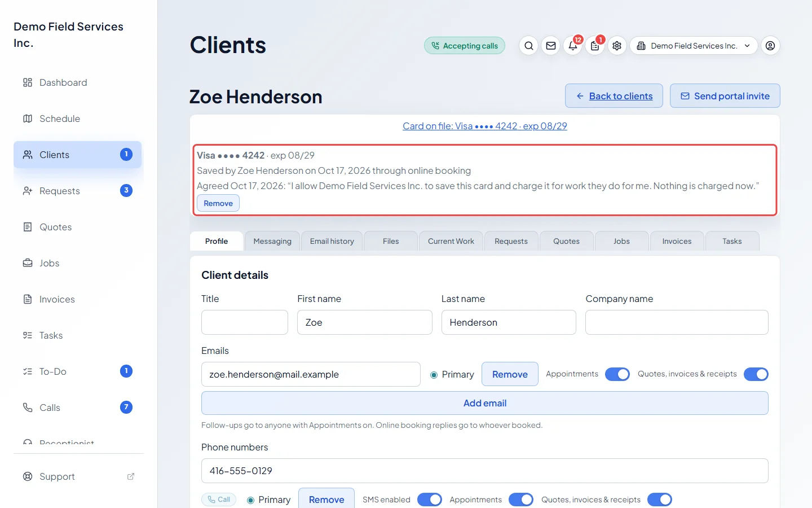The height and width of the screenshot is (508, 812).
Task: Open Quotes in the sidebar
Action: pyautogui.click(x=78, y=227)
